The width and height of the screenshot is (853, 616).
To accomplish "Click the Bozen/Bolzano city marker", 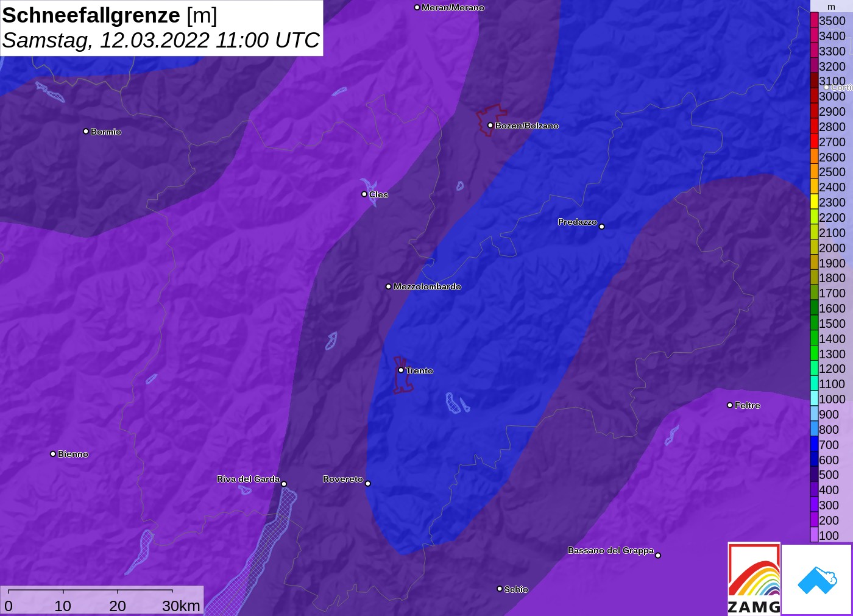I will tap(490, 126).
